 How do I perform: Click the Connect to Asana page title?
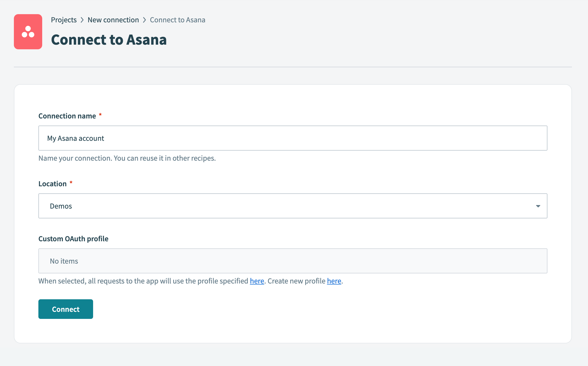click(x=109, y=40)
